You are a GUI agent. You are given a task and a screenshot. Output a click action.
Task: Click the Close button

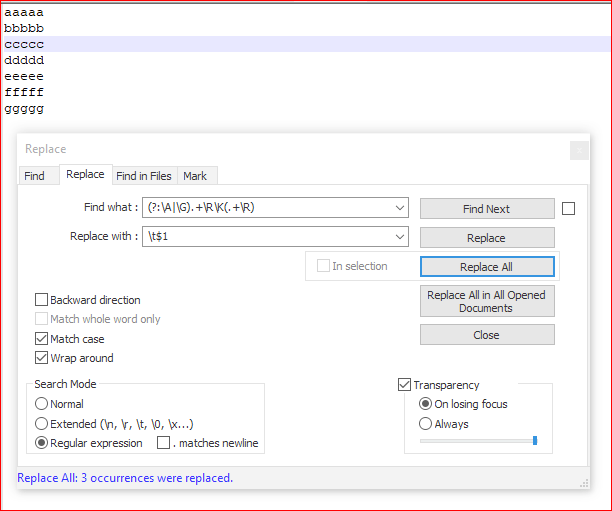(487, 335)
